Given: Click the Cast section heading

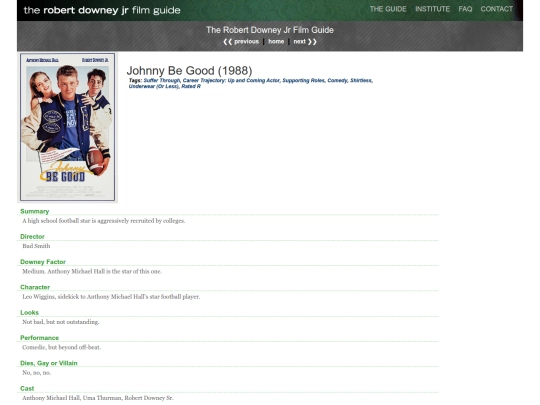Looking at the screenshot, I should click(x=27, y=388).
